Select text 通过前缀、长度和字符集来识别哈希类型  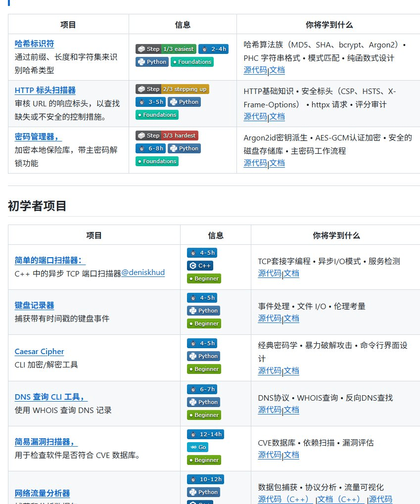tap(66, 64)
